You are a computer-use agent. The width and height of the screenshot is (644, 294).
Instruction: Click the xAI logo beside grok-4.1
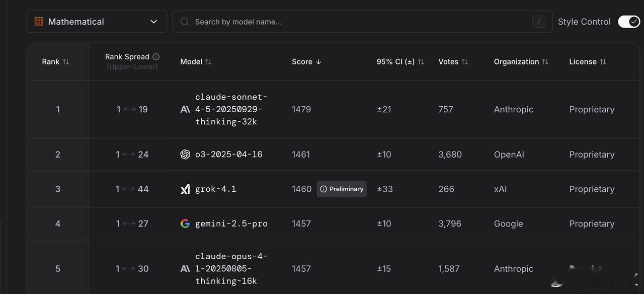click(185, 189)
